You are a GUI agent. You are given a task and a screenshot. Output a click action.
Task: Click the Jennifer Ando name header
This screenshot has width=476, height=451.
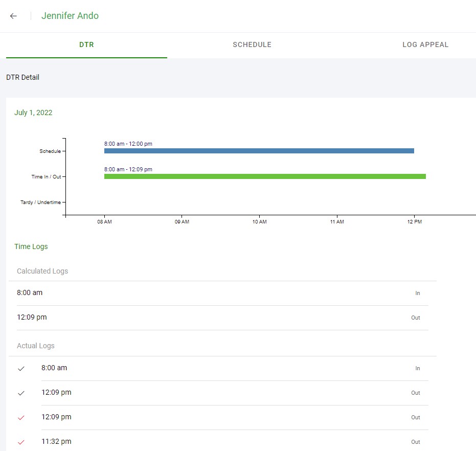click(x=70, y=16)
